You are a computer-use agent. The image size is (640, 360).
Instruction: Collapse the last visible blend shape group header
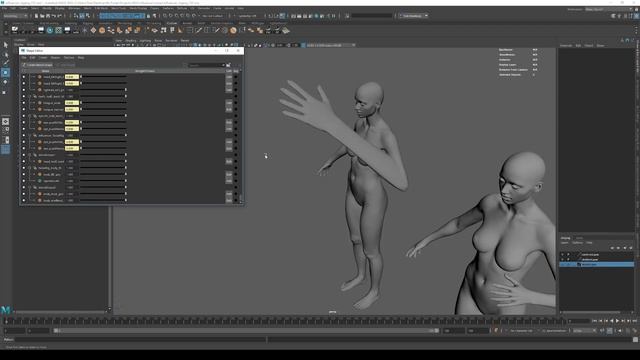click(x=30, y=187)
